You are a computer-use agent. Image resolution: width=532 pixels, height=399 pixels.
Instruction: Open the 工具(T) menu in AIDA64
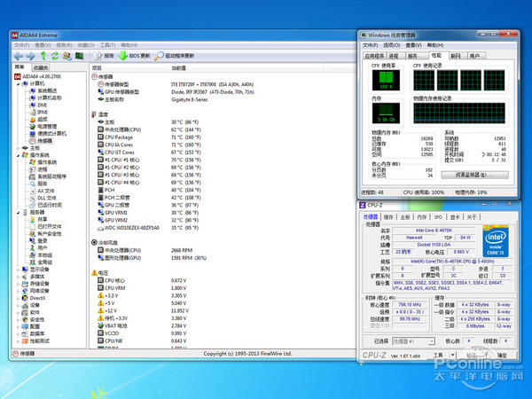click(x=107, y=45)
